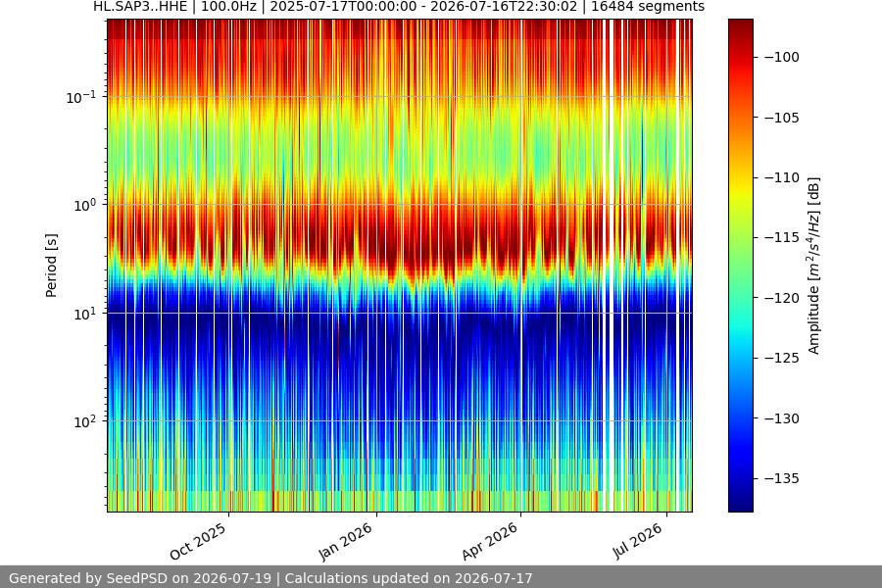Click the −115 colorbar tick label
This screenshot has height=588, width=882.
click(782, 237)
